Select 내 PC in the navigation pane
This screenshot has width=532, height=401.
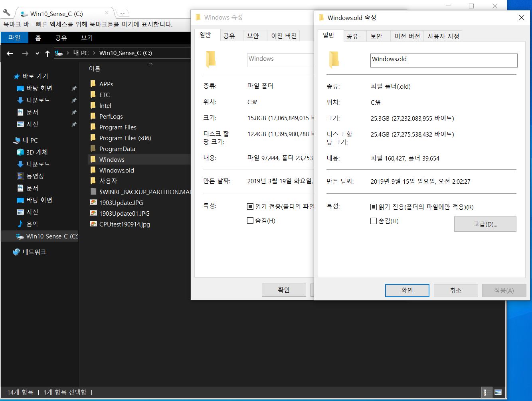[x=26, y=140]
